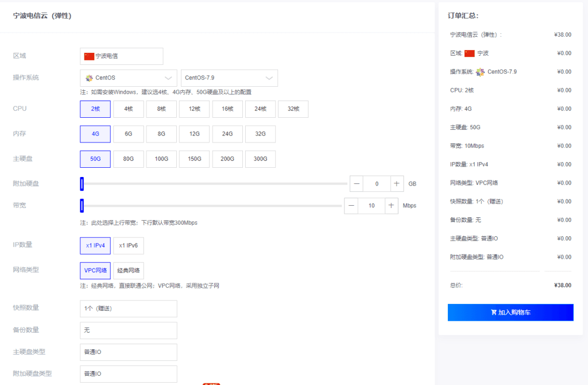Choose 8G memory option

(x=161, y=134)
